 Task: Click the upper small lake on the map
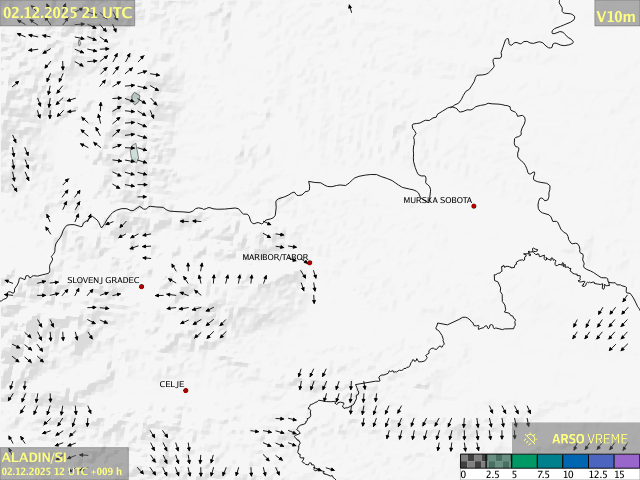tap(135, 98)
